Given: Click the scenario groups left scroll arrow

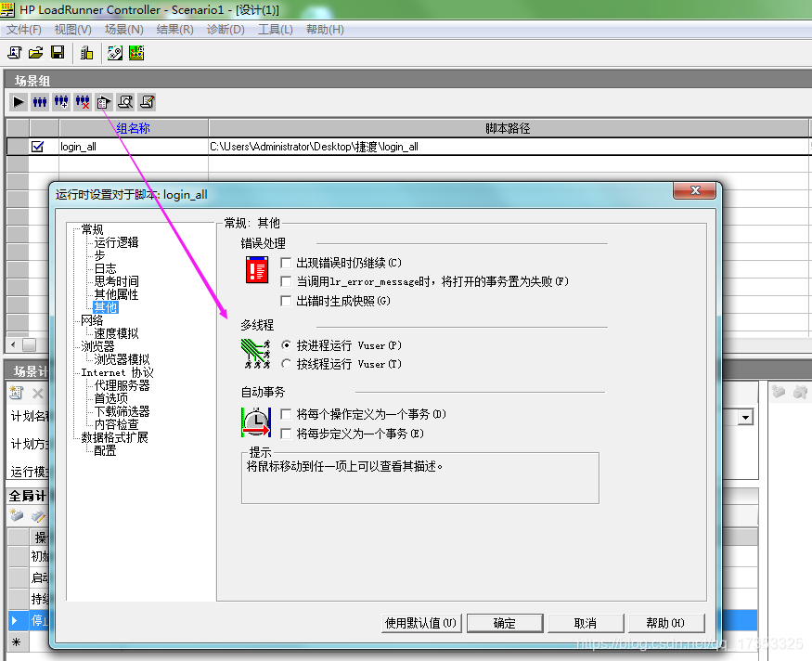Looking at the screenshot, I should [x=13, y=344].
